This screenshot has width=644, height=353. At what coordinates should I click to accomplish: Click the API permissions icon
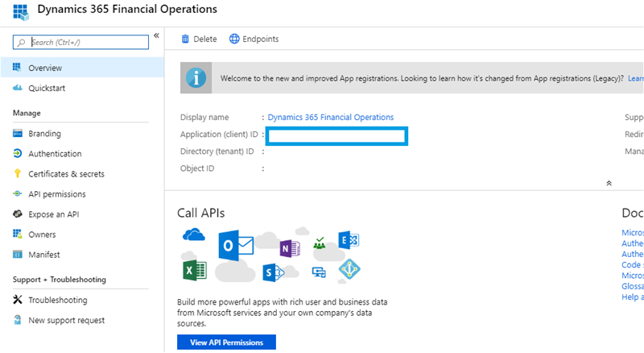click(18, 194)
